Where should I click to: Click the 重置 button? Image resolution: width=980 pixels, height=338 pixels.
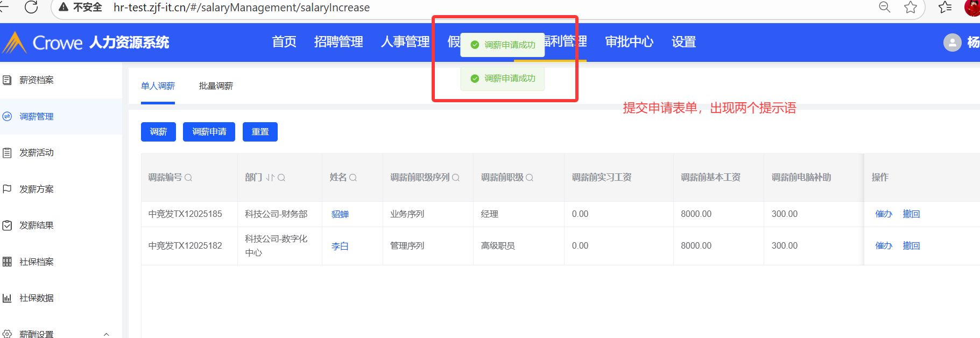pos(260,132)
